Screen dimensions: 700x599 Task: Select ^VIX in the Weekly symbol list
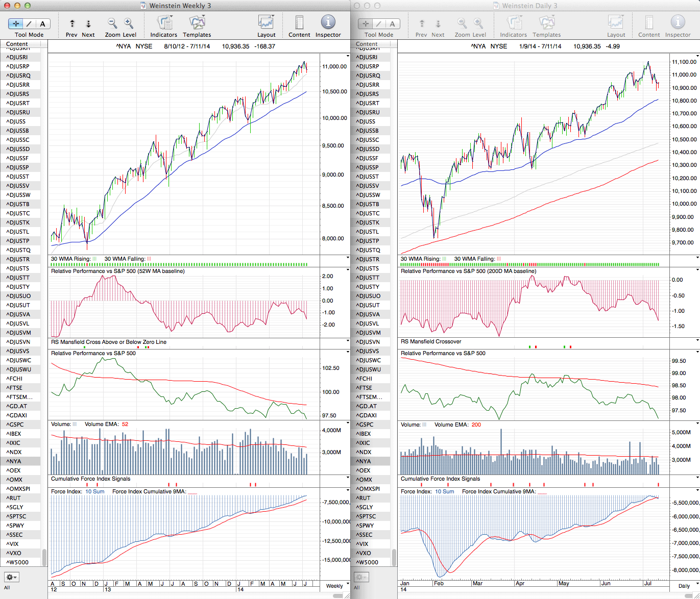click(12, 544)
